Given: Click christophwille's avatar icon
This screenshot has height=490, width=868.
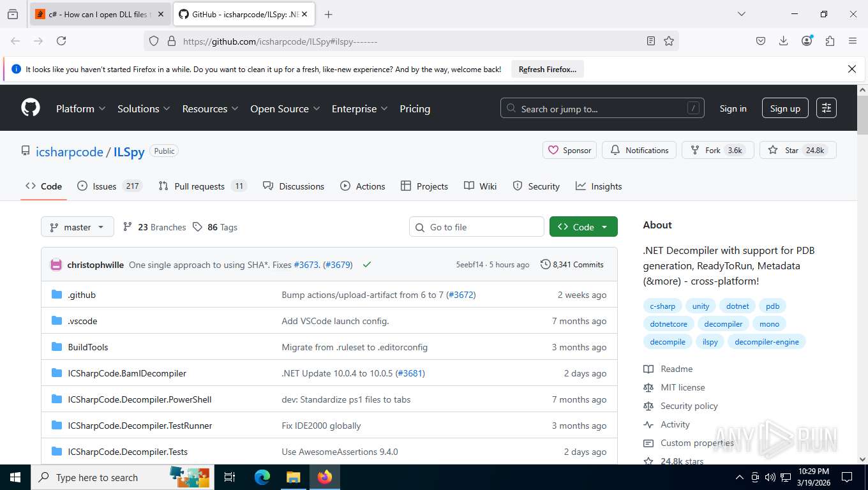Looking at the screenshot, I should click(56, 265).
